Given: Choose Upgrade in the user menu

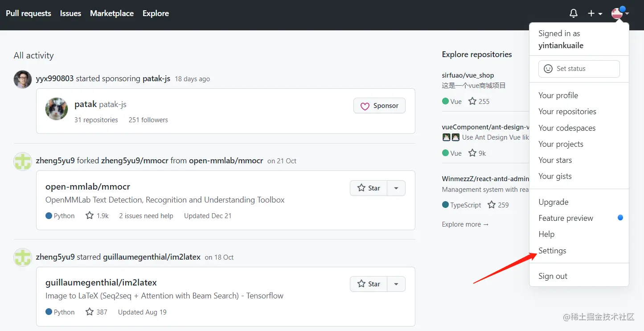Looking at the screenshot, I should coord(579,202).
